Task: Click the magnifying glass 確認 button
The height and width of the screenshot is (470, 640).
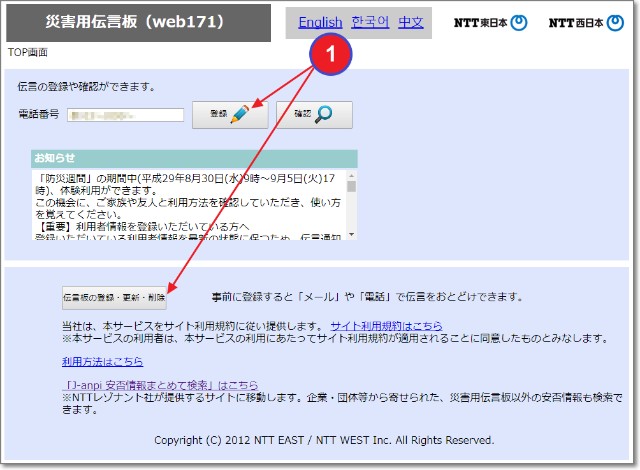Action: [314, 115]
